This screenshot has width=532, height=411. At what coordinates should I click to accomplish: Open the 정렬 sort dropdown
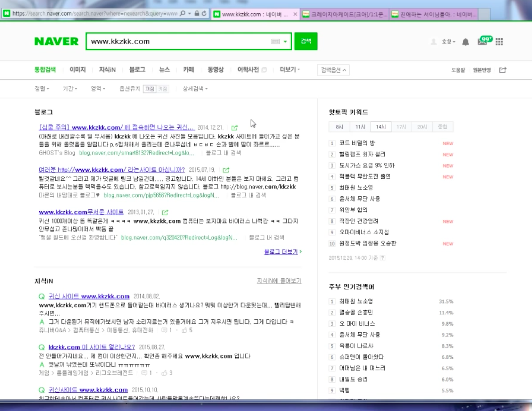pyautogui.click(x=41, y=89)
